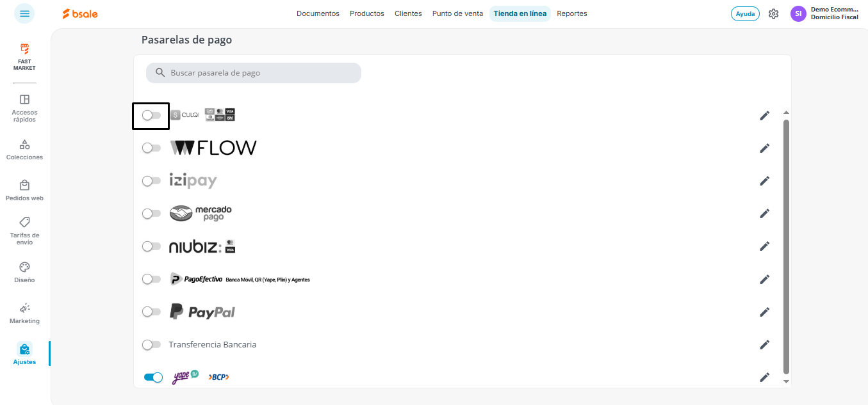Click the izipay logo
The image size is (868, 405).
[x=193, y=181]
